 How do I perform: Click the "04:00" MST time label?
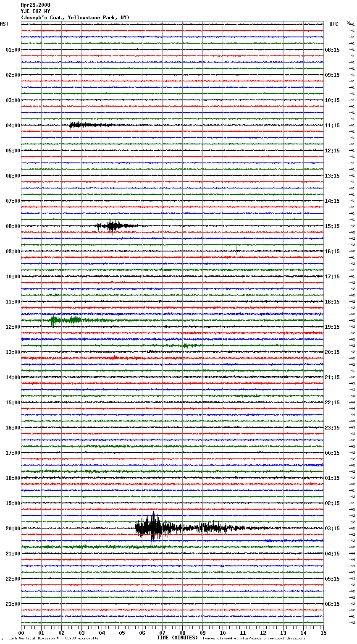(13, 126)
